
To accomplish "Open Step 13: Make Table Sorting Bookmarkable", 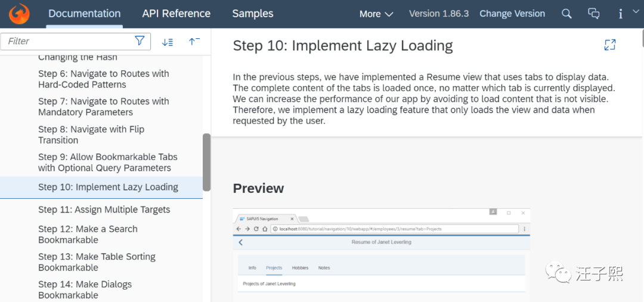I will (97, 262).
